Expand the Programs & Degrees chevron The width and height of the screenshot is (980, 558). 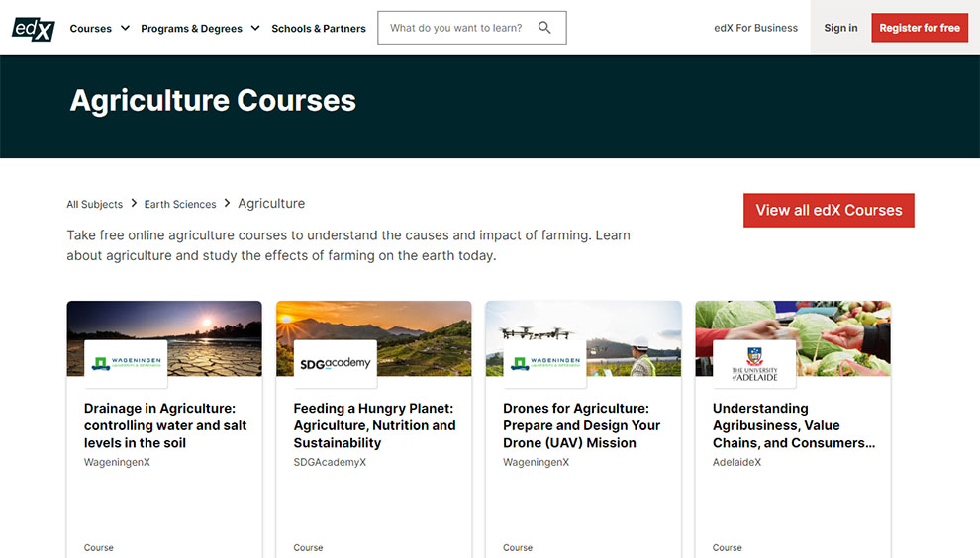click(255, 28)
